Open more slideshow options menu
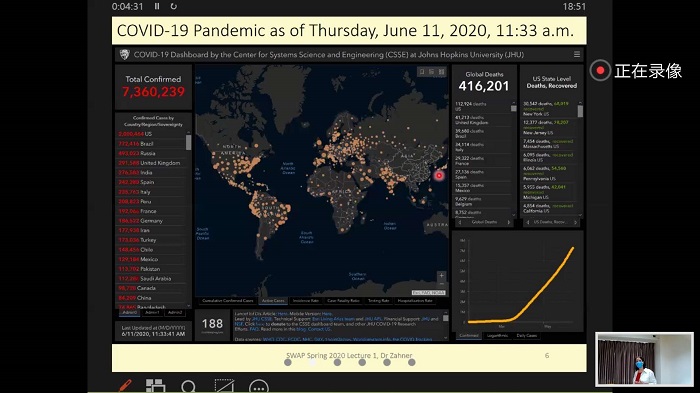This screenshot has width=700, height=393. pyautogui.click(x=259, y=387)
